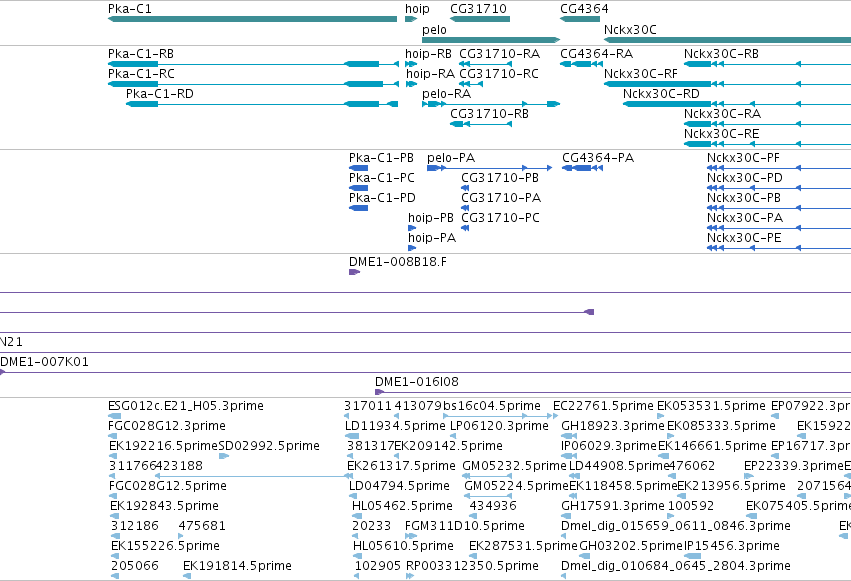Viewport: 851px width, 581px height.
Task: Click EST LD11934.5prime
Action: click(x=395, y=426)
